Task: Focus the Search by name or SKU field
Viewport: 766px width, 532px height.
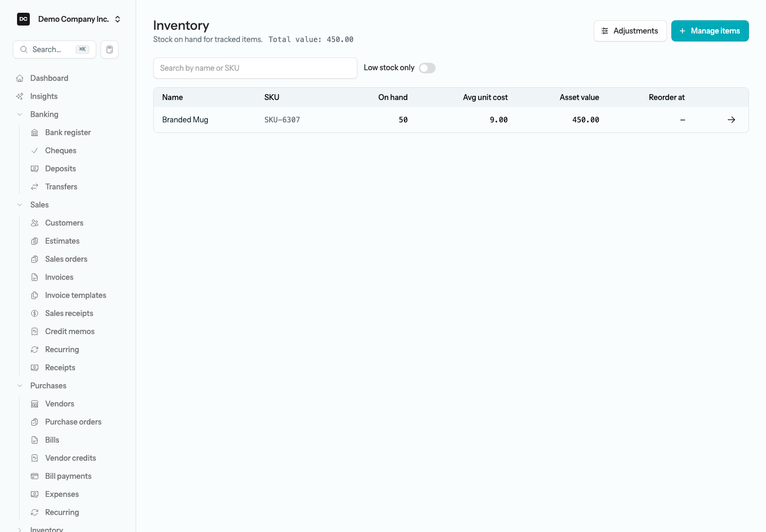Action: coord(255,68)
